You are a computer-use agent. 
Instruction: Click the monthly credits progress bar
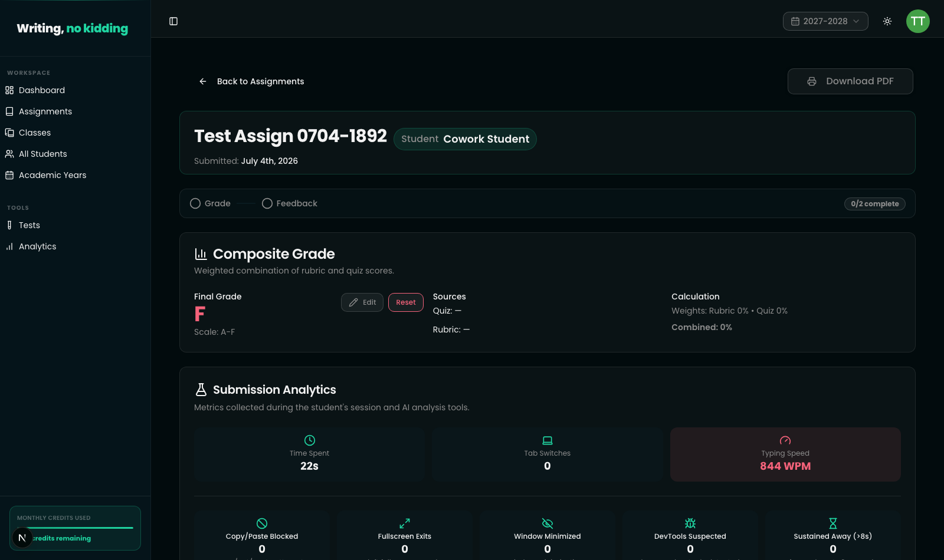[x=75, y=528]
